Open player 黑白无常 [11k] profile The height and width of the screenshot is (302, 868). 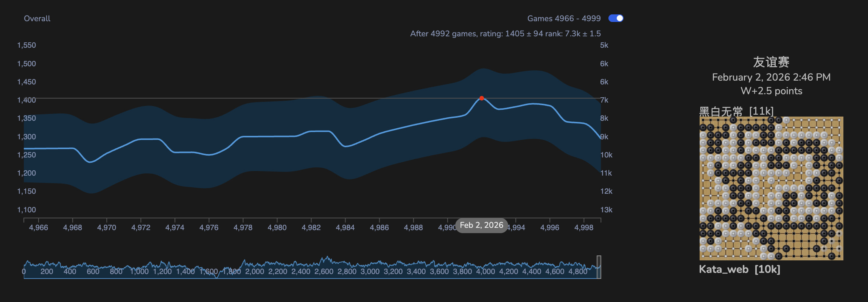click(x=736, y=111)
